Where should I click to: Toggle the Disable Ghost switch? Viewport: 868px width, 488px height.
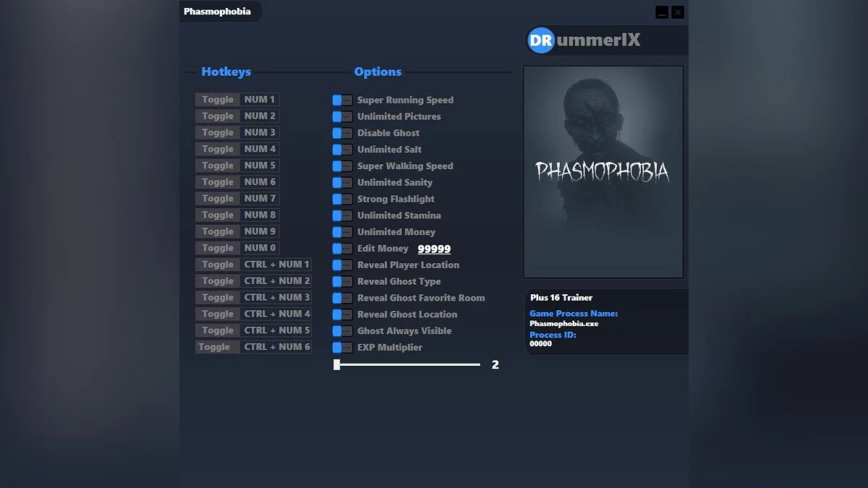(x=342, y=133)
